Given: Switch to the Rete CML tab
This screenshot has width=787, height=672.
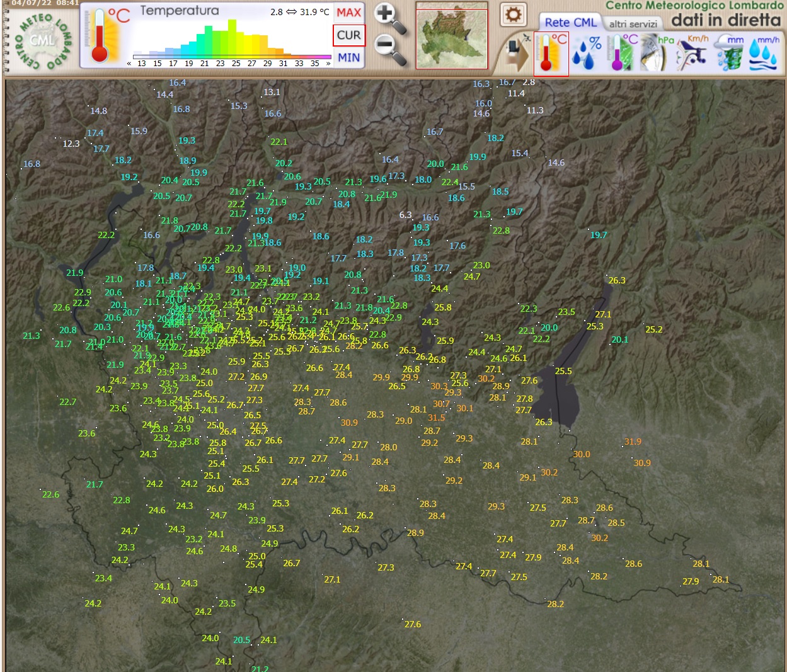Looking at the screenshot, I should pos(570,23).
